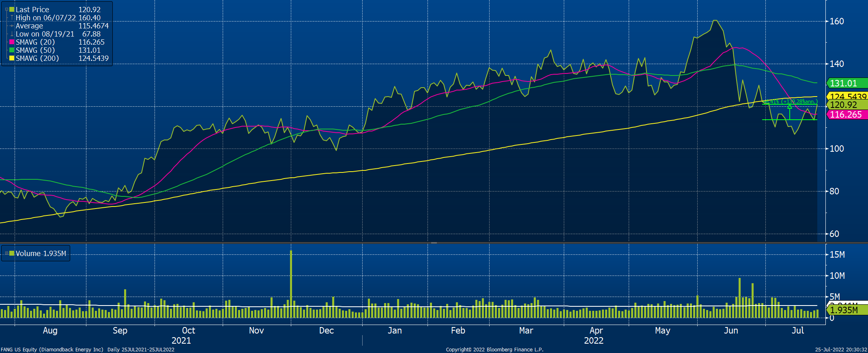Click the green percent-change arrow annotation

point(790,112)
